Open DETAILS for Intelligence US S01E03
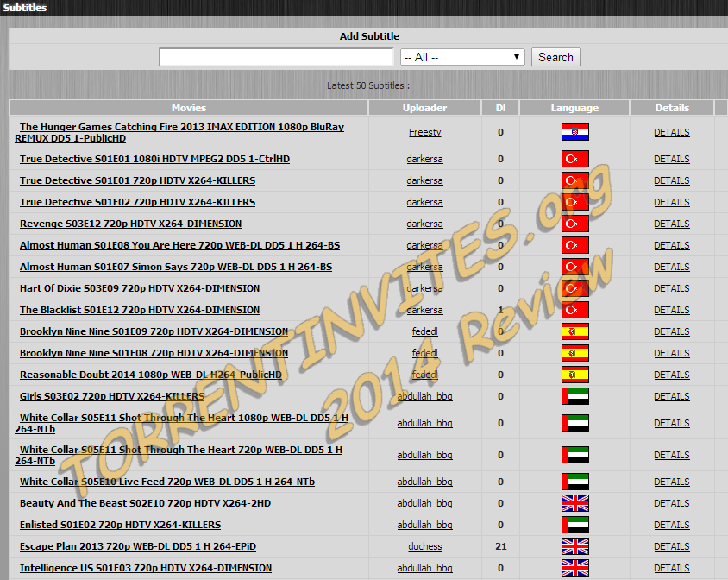This screenshot has width=728, height=580. click(x=672, y=568)
